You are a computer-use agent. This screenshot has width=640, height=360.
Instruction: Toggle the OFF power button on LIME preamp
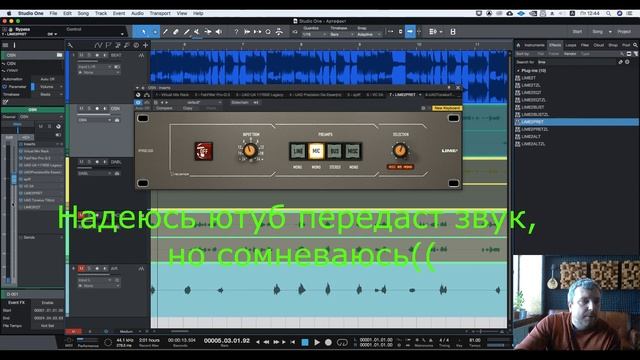203,151
